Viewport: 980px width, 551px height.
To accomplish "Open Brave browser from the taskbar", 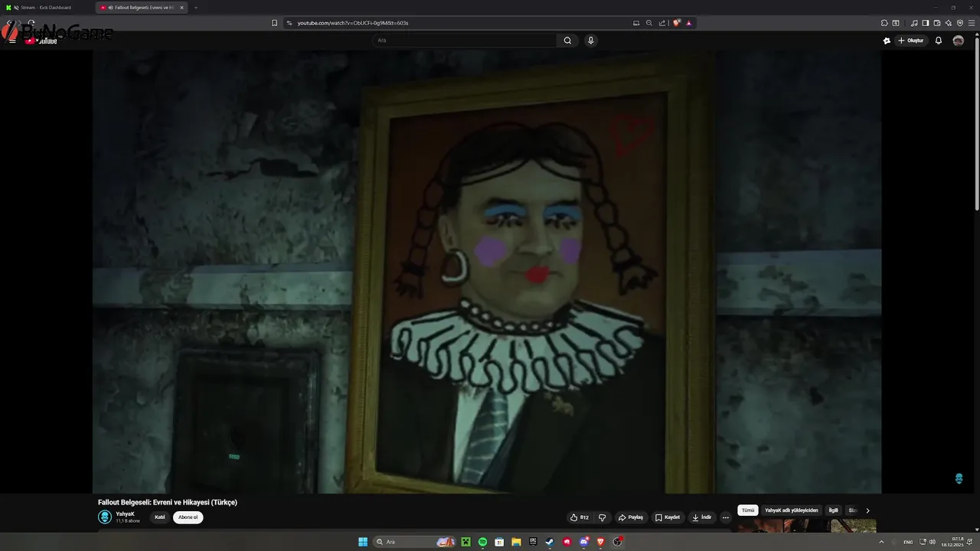I will (600, 542).
